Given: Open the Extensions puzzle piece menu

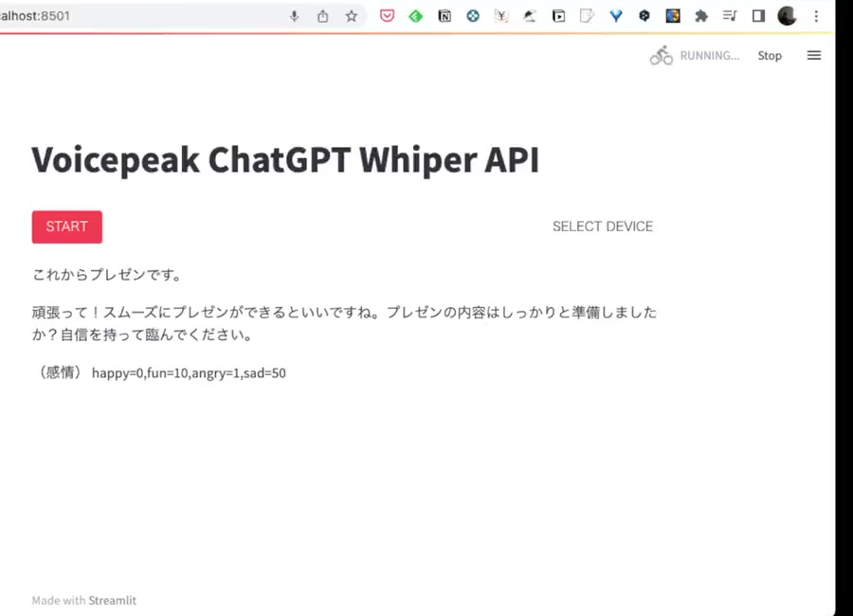Looking at the screenshot, I should coord(701,16).
